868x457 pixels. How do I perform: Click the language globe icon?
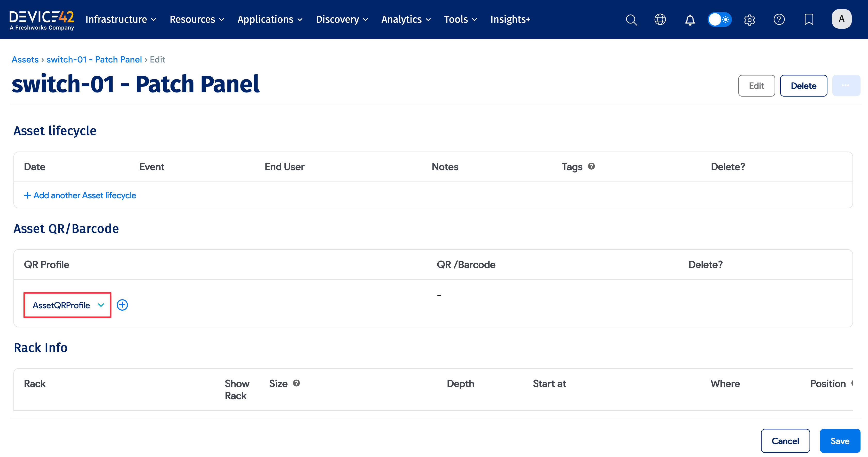click(660, 20)
